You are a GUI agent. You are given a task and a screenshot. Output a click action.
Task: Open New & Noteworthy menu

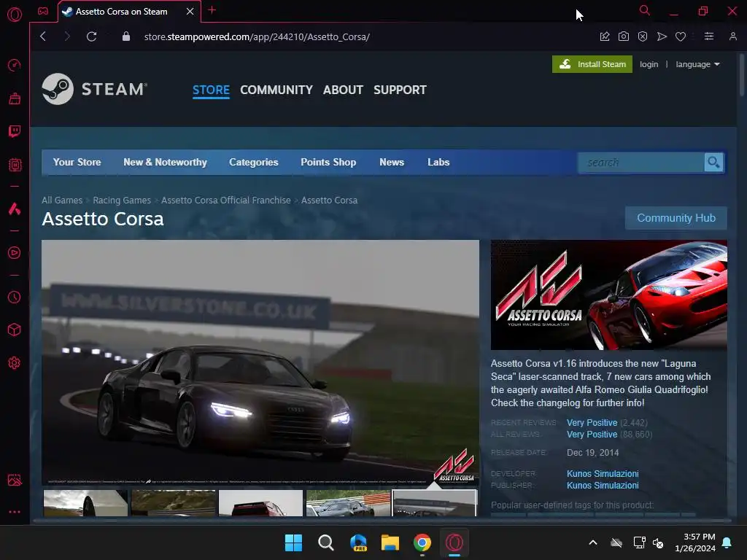[x=166, y=163]
